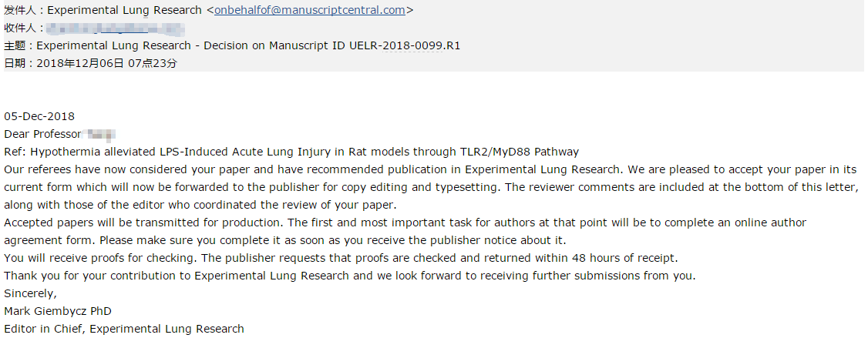Click the "Sincerely," closing line

[x=31, y=293]
